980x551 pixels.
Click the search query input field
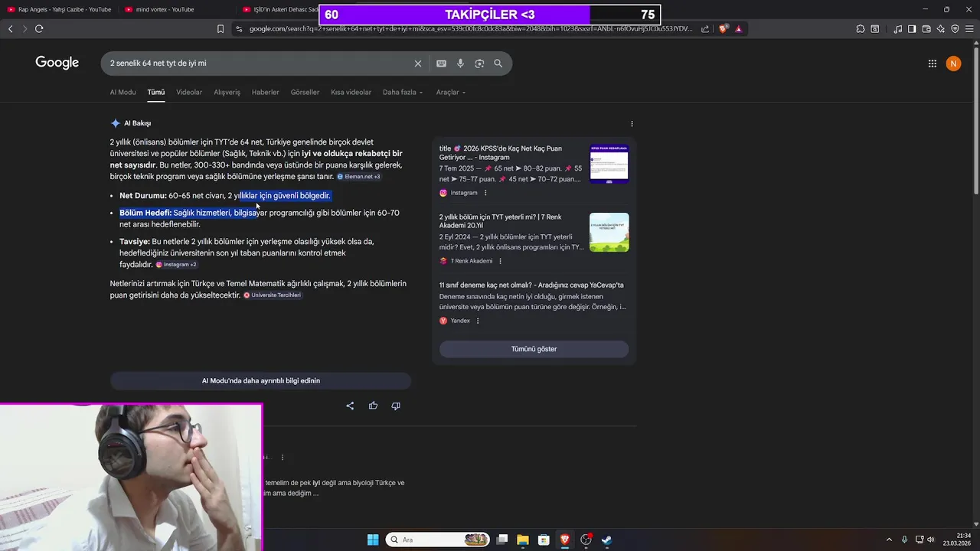[256, 64]
